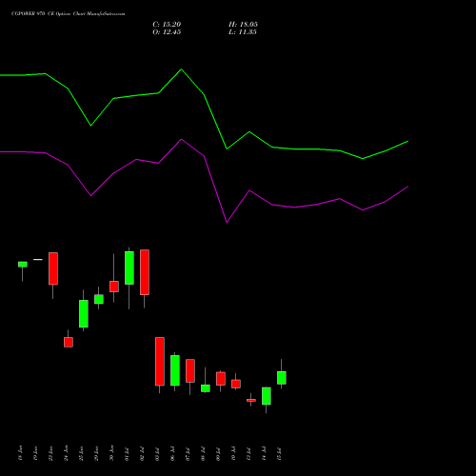
Task: Click the 25 Jun date label
Action: (82, 453)
